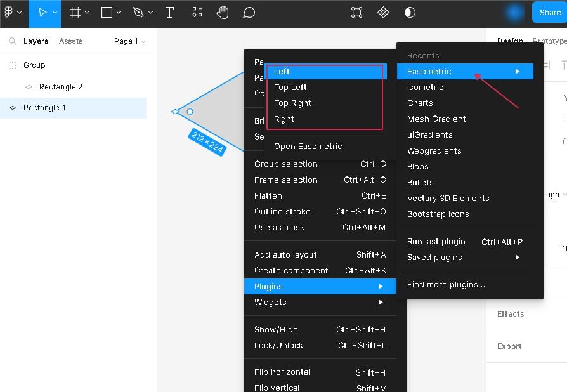This screenshot has height=392, width=567.
Task: Click the Share button
Action: point(549,13)
